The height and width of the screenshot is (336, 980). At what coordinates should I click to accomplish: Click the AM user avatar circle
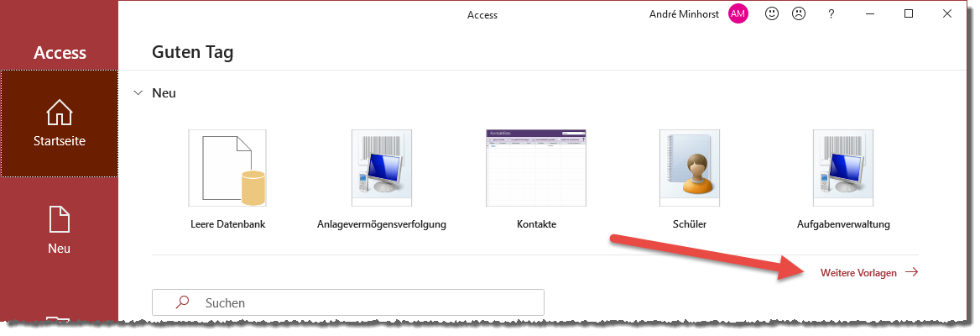pyautogui.click(x=738, y=13)
